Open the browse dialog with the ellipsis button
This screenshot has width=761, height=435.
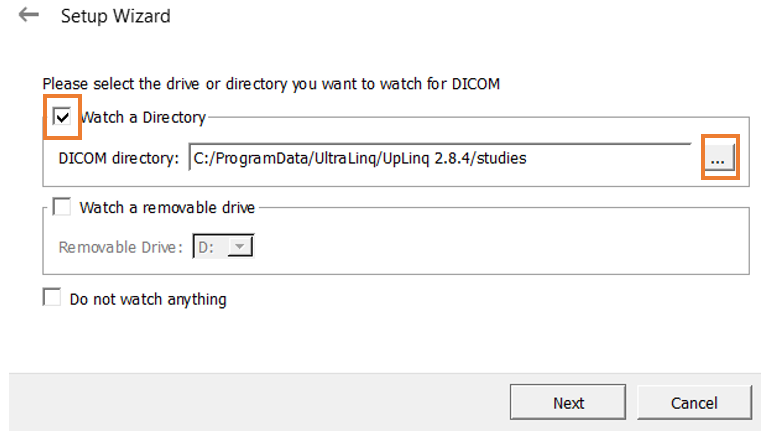718,158
